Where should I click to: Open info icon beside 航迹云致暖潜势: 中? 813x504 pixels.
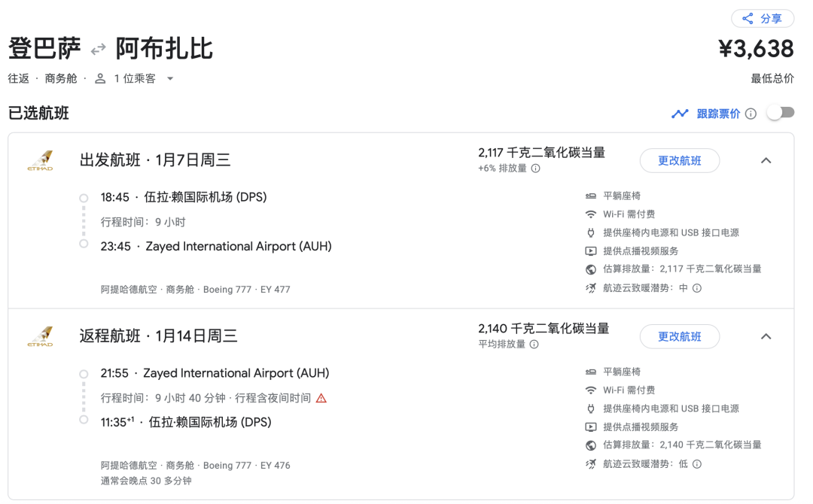[x=697, y=288]
